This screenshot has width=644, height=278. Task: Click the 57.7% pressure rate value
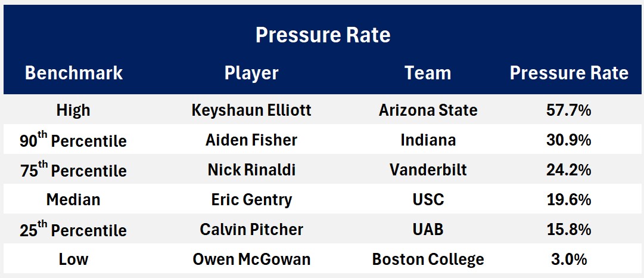(569, 110)
